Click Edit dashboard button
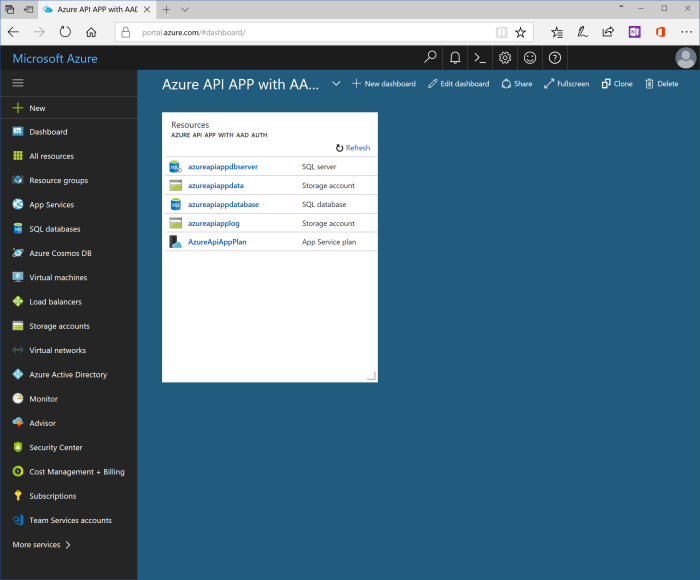The width and height of the screenshot is (700, 580). click(458, 83)
